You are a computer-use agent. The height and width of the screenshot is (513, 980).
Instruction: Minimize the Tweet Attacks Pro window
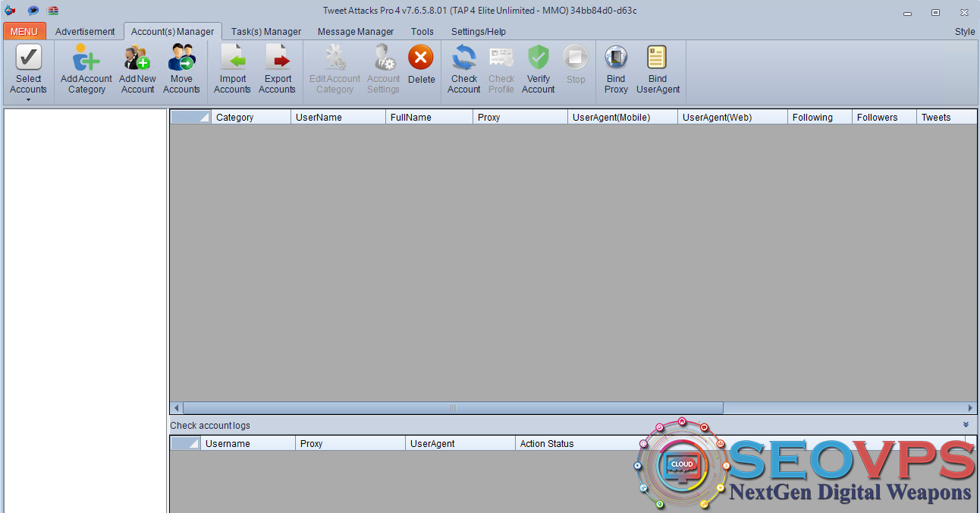coord(908,12)
